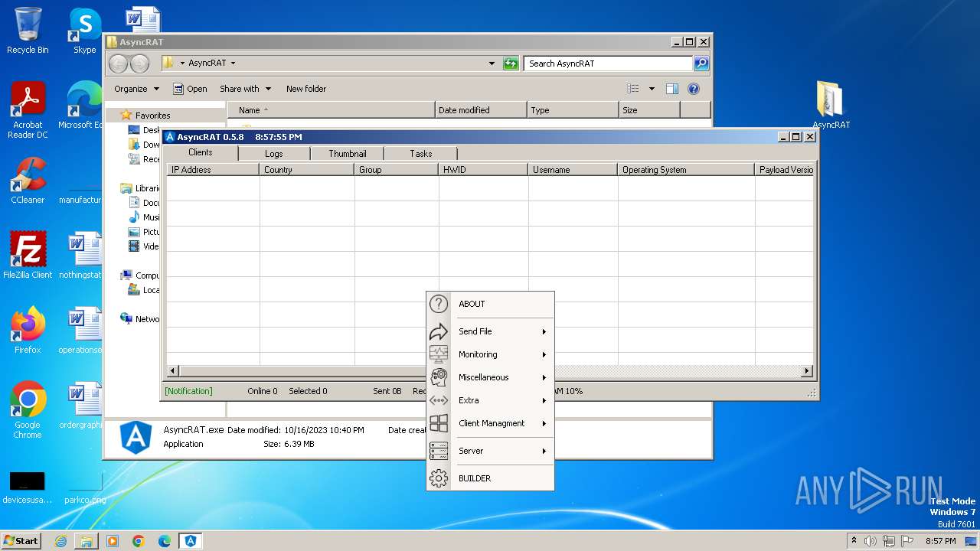Screen dimensions: 980x551
Task: Open the Monitoring submenu
Action: [x=490, y=354]
